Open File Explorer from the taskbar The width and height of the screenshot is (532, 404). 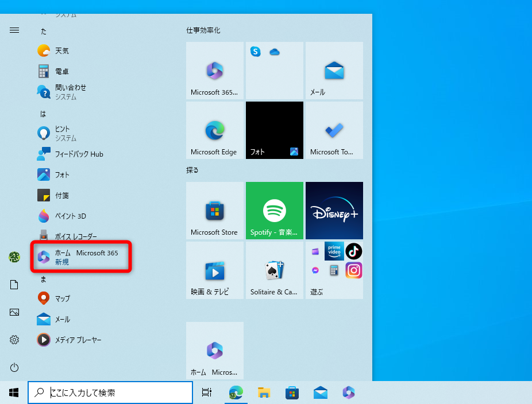[x=264, y=393]
